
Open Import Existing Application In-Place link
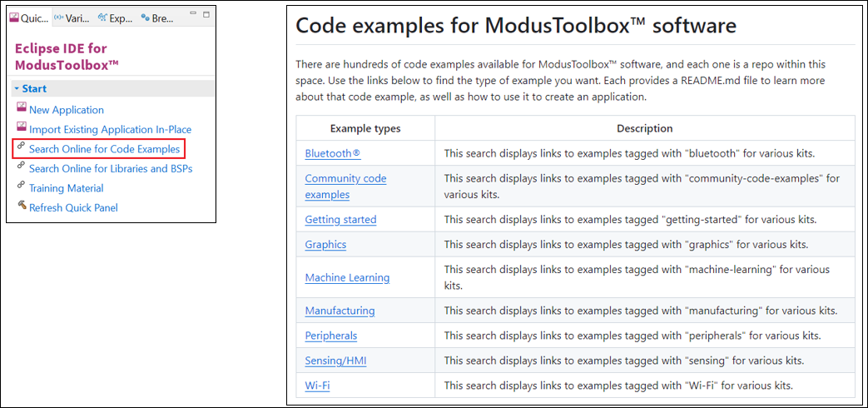click(x=110, y=130)
